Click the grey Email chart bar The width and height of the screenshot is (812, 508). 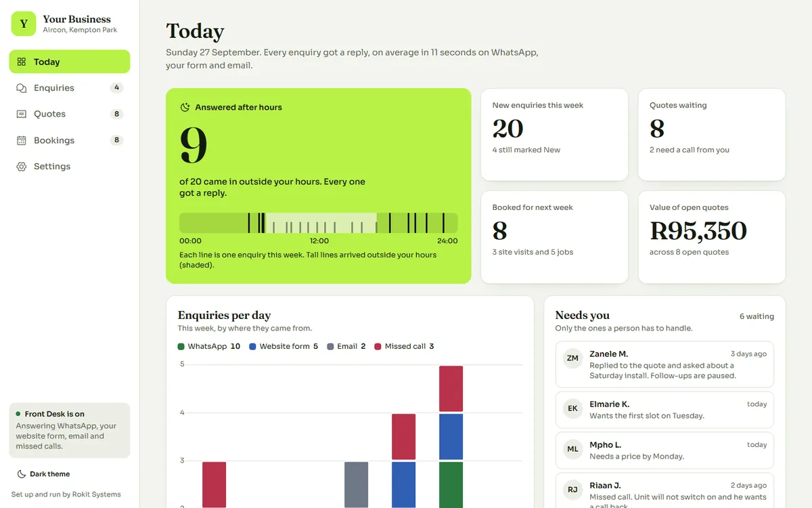(356, 485)
